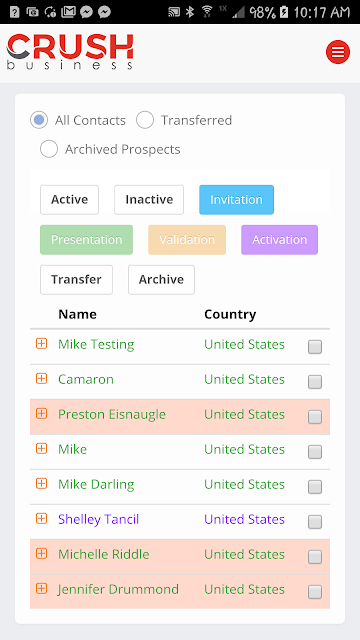Filter by Active status button
The width and height of the screenshot is (360, 640).
(x=69, y=200)
